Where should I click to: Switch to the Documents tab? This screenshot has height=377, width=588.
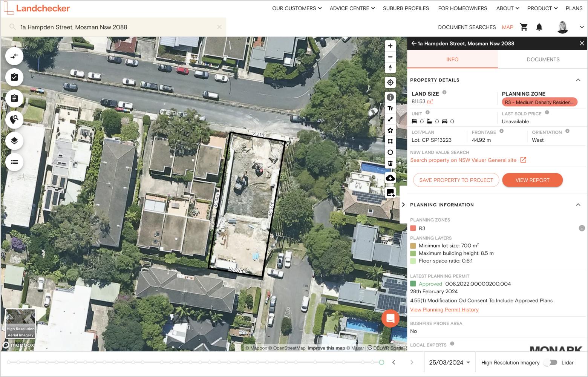(x=543, y=59)
